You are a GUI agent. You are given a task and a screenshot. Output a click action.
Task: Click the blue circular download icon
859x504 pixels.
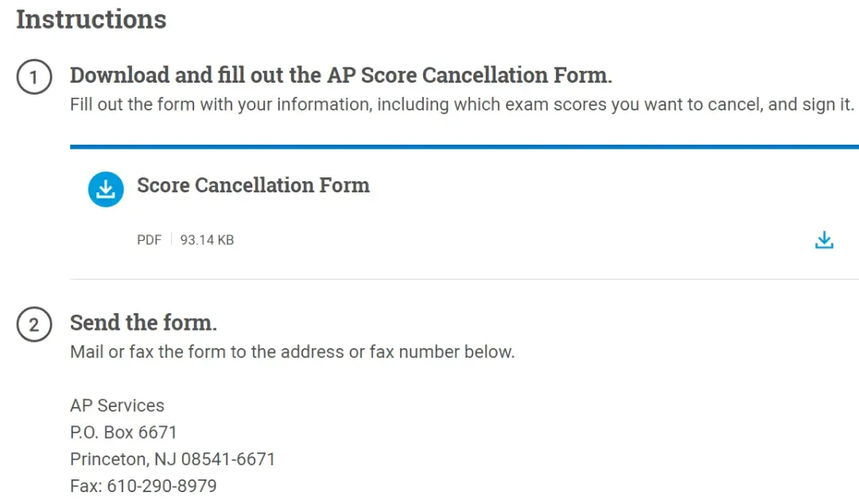coord(106,189)
